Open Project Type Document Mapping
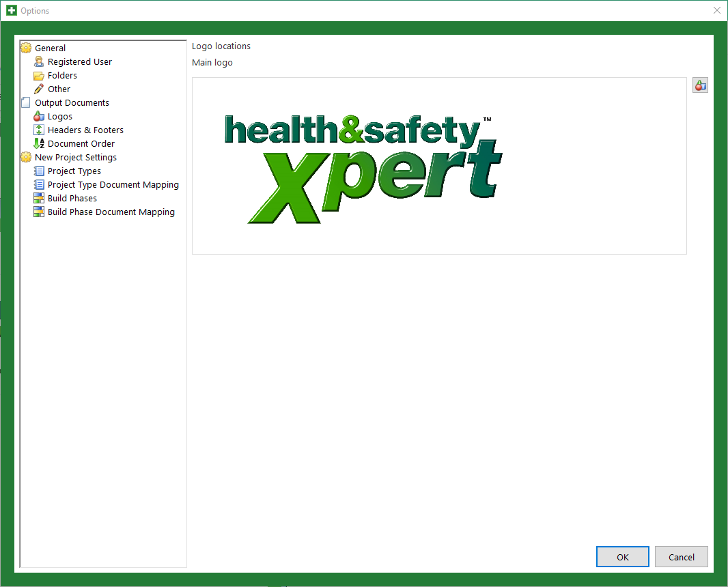 click(x=113, y=185)
